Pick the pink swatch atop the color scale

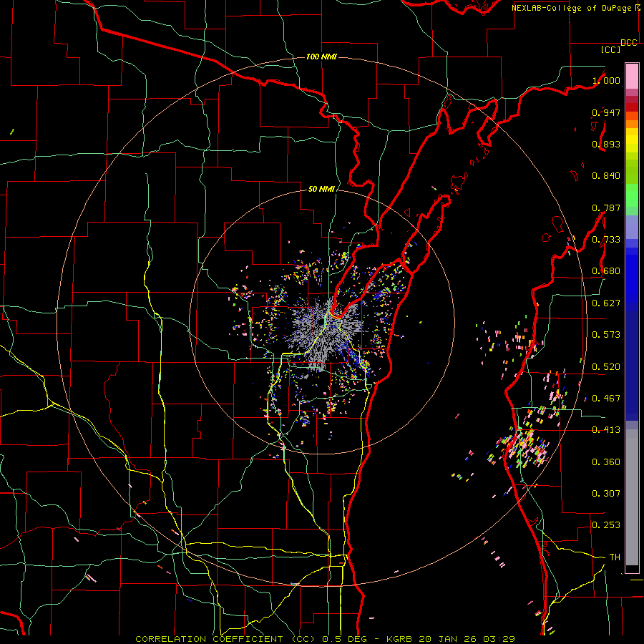click(632, 76)
